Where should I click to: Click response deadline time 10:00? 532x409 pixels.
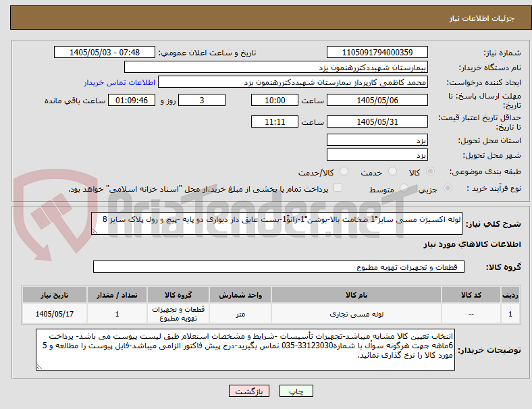(275, 100)
